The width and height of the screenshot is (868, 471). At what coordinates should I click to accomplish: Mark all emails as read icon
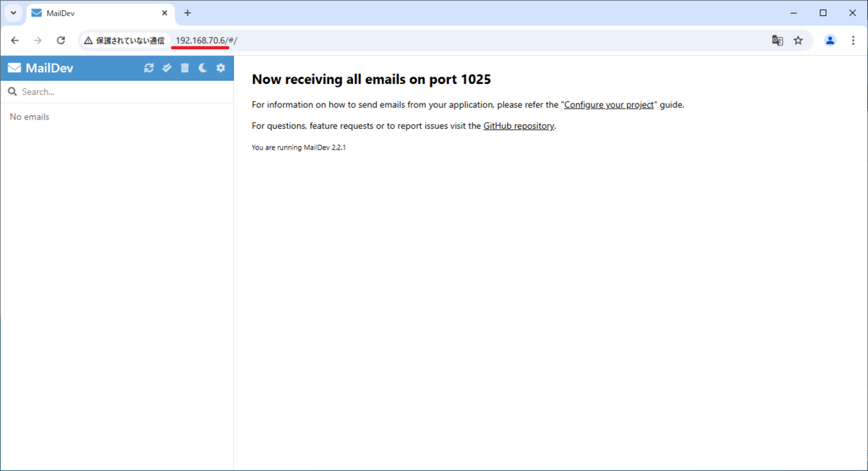click(x=167, y=68)
